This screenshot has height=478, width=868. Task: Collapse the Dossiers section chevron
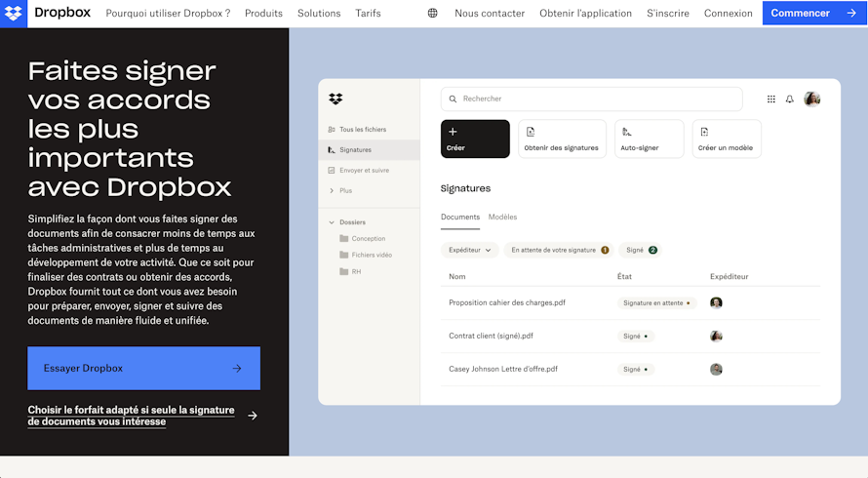point(332,222)
